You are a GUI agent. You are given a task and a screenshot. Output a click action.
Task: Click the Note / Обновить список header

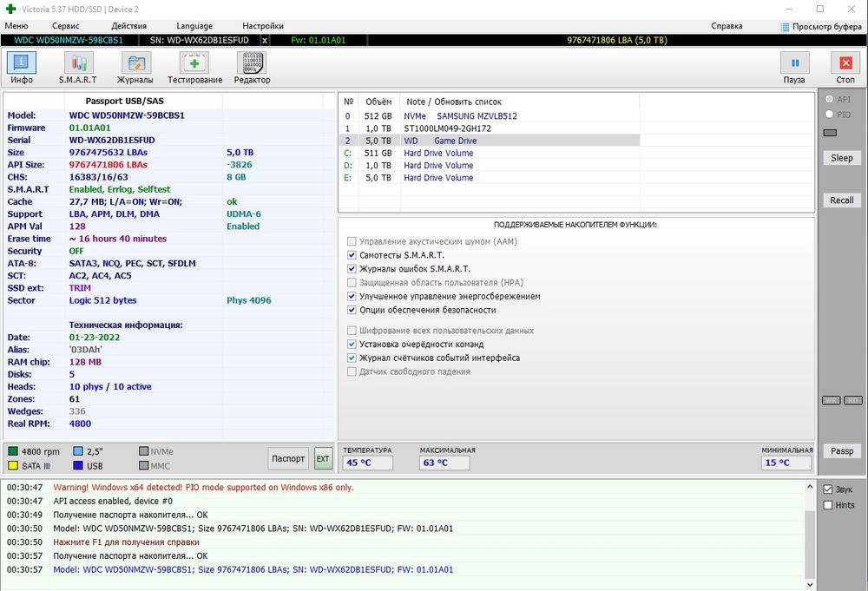pyautogui.click(x=454, y=102)
